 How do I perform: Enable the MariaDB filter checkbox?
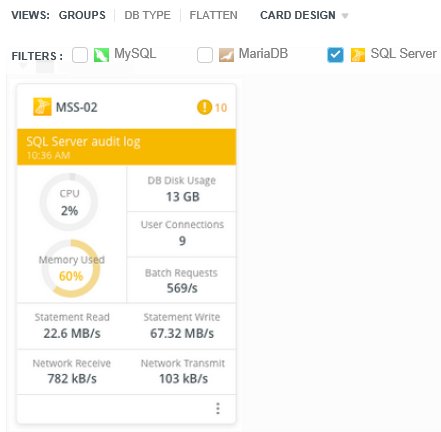pos(205,55)
